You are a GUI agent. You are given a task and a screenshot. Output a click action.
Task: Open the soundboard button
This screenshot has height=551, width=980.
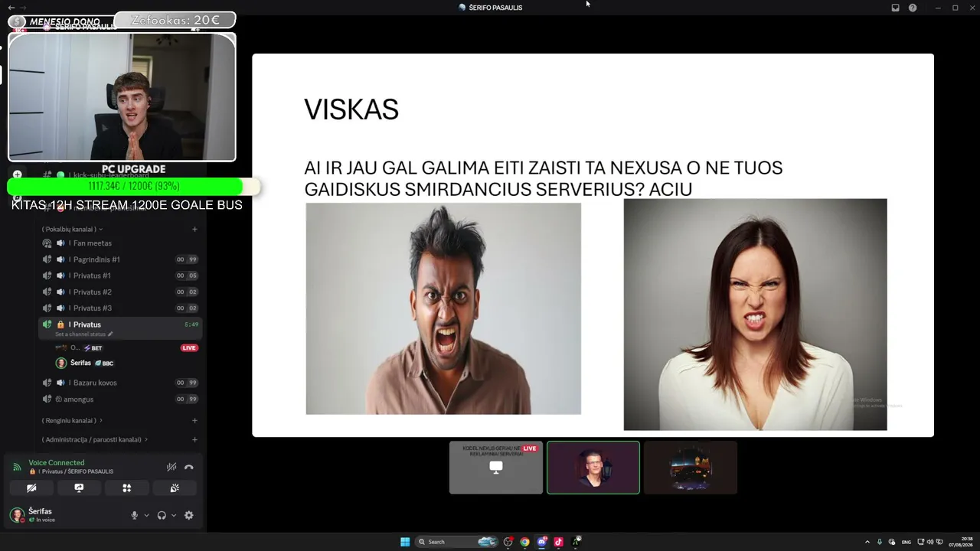[x=175, y=488]
